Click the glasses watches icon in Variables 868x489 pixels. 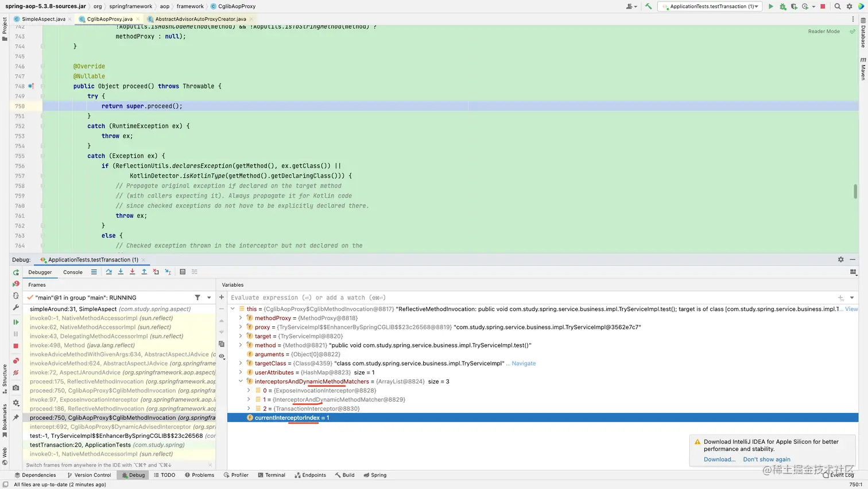pos(222,356)
